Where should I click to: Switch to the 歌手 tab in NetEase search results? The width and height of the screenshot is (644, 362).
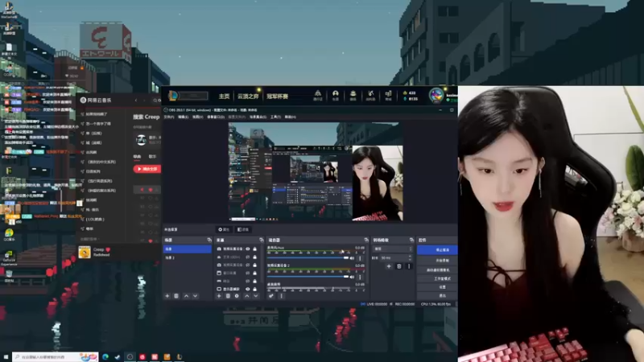click(x=152, y=156)
